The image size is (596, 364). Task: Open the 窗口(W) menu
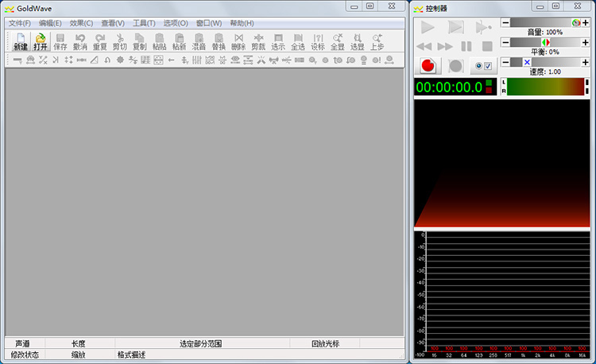coord(209,23)
